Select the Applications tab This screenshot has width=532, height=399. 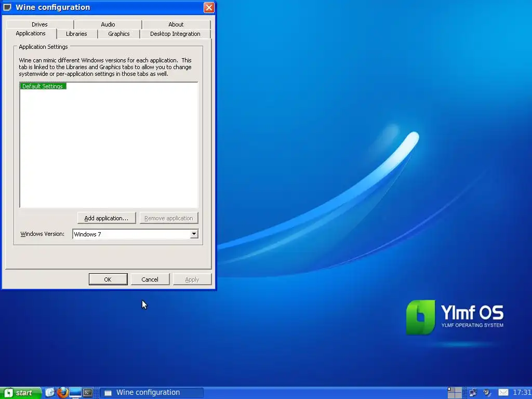pyautogui.click(x=31, y=33)
